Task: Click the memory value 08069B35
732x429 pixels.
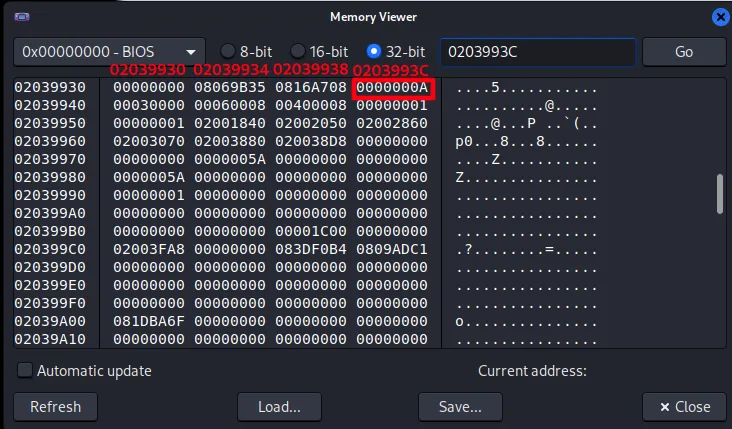Action: click(x=228, y=88)
